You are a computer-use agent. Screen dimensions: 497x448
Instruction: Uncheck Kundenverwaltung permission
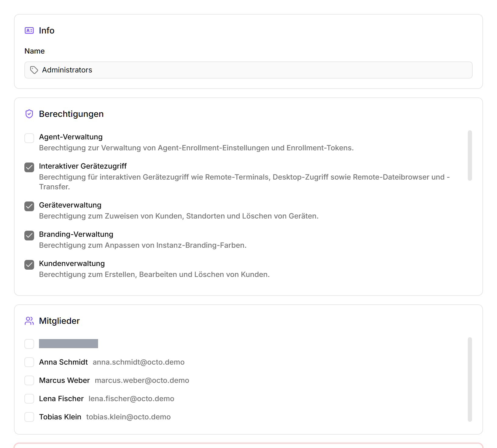coord(29,265)
